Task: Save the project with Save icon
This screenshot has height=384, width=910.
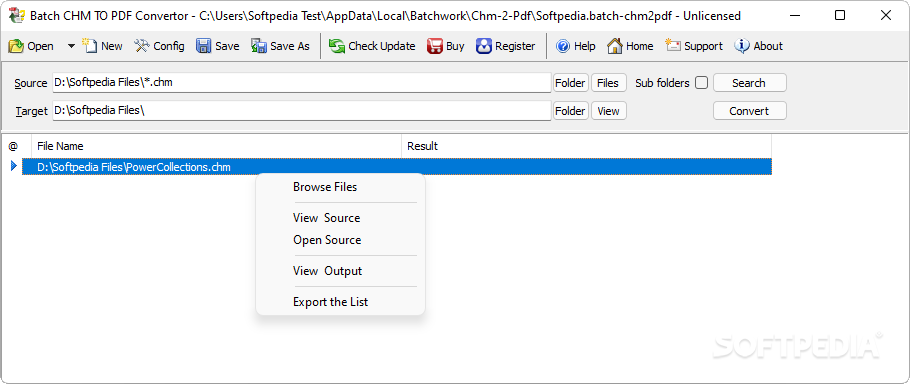Action: click(x=203, y=46)
